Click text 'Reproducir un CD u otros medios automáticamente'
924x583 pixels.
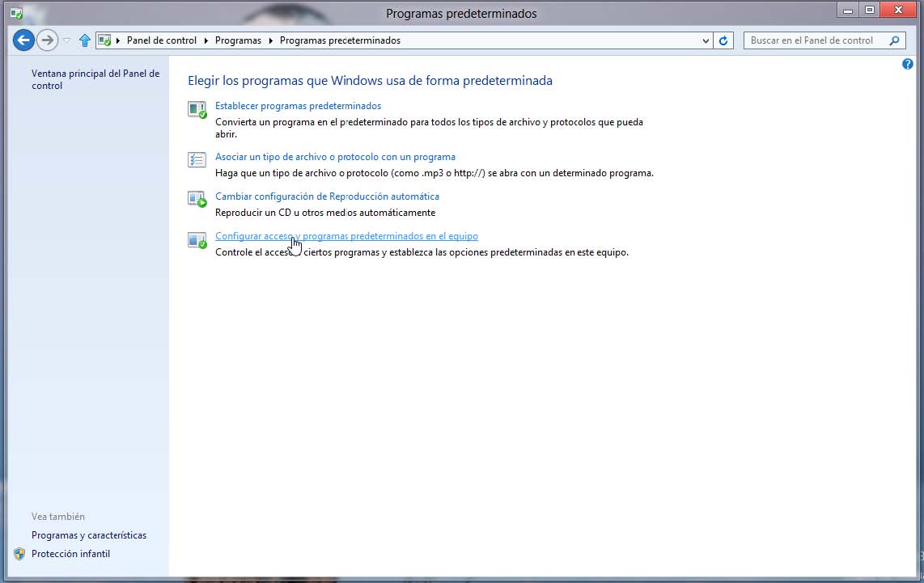325,213
